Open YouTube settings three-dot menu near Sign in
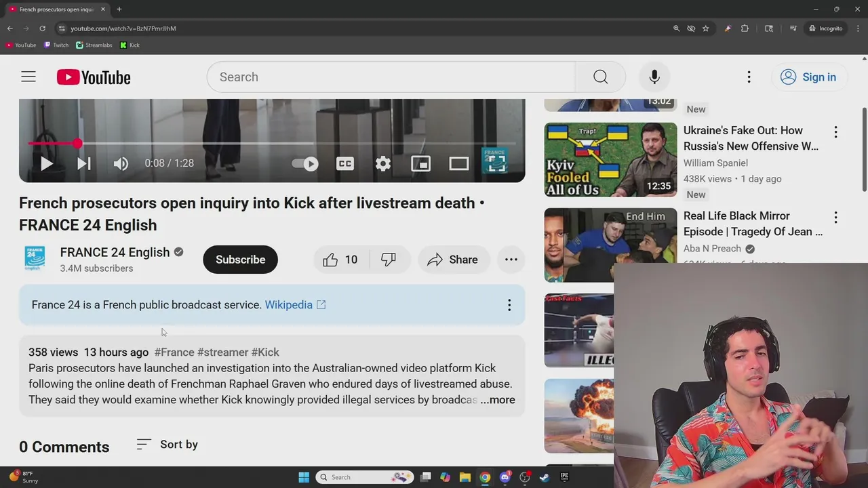868x488 pixels. (x=749, y=77)
